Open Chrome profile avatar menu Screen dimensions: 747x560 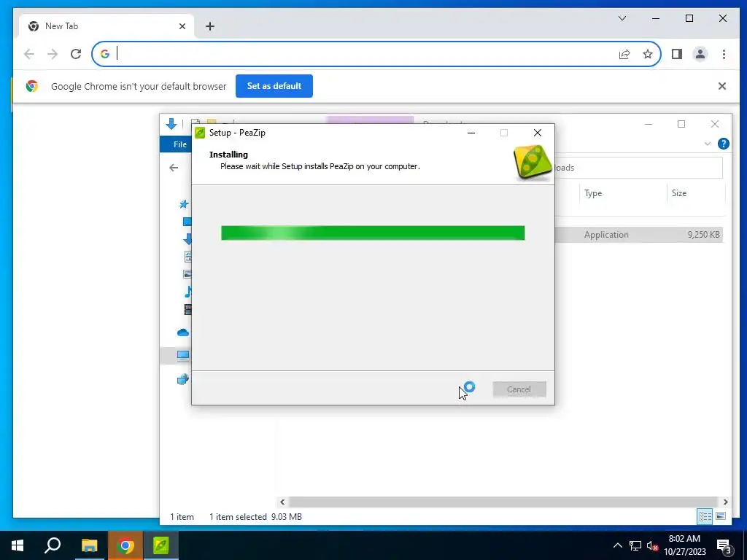(x=700, y=54)
